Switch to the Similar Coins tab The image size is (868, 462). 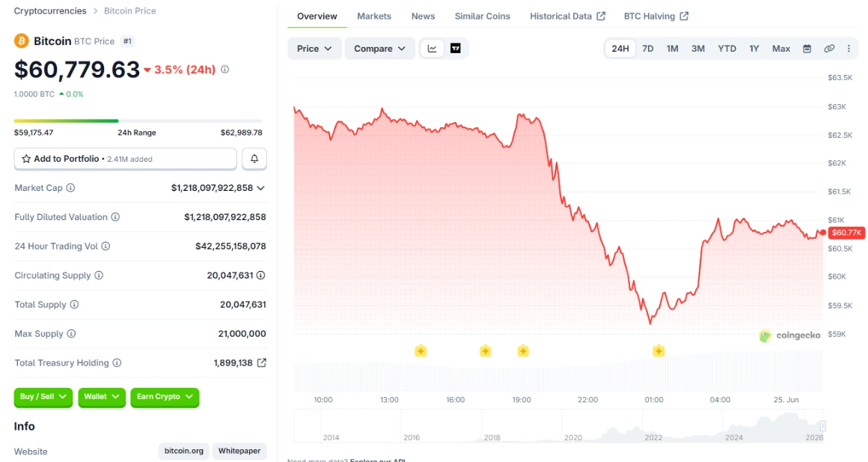482,16
